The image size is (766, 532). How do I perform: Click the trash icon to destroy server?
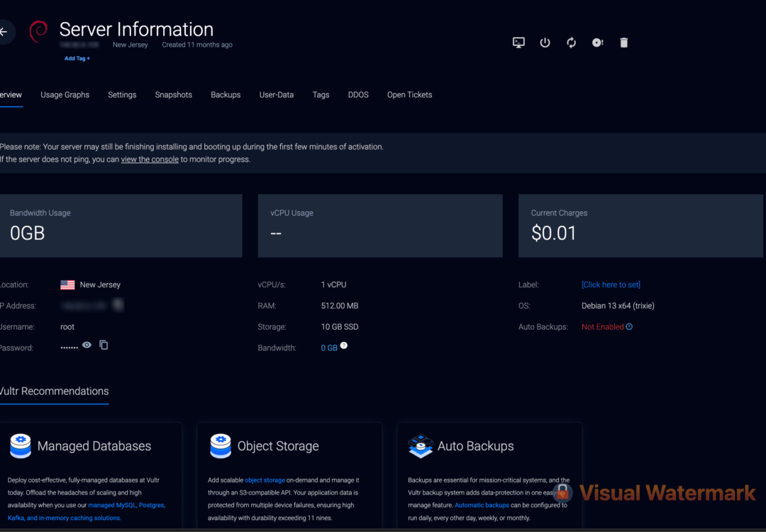[624, 43]
